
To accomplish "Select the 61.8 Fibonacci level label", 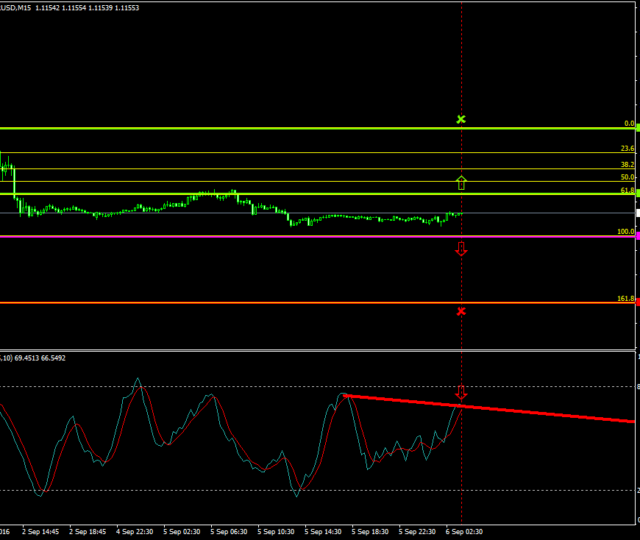I will coord(627,189).
